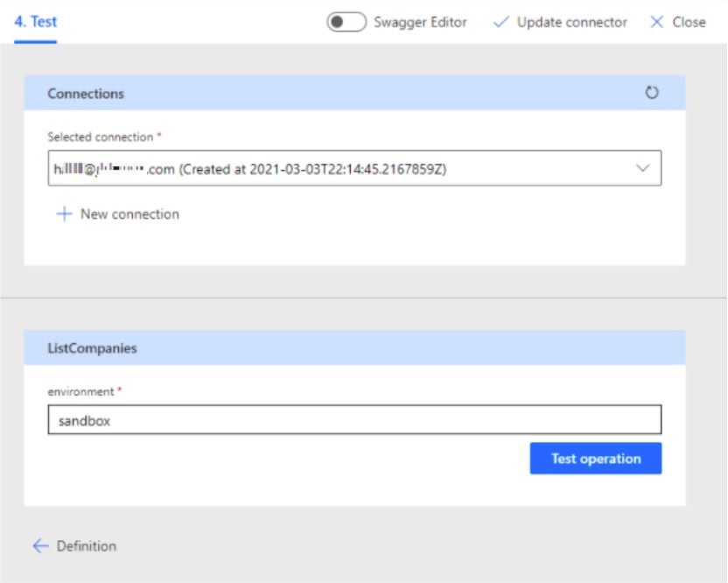Click the Swagger Editor label text
This screenshot has width=728, height=583.
[420, 23]
